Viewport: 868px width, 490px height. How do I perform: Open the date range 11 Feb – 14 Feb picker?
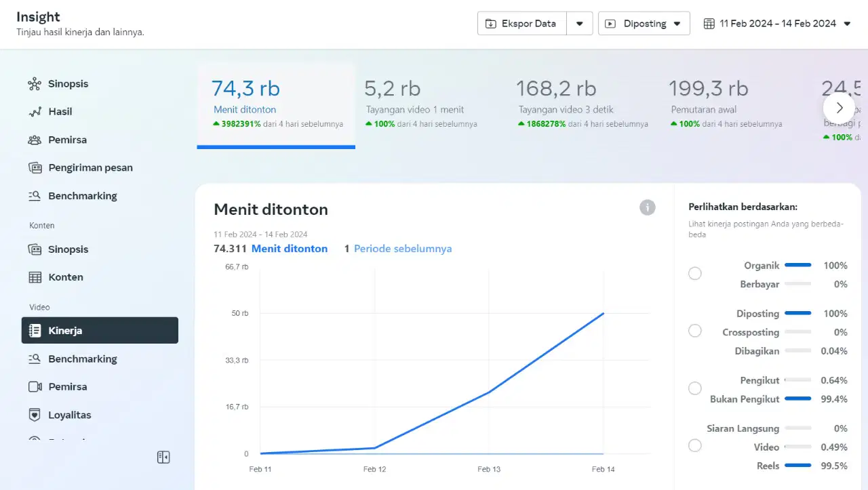point(777,24)
